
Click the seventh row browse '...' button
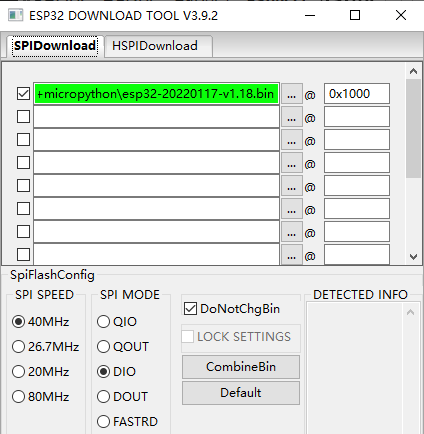coord(292,232)
